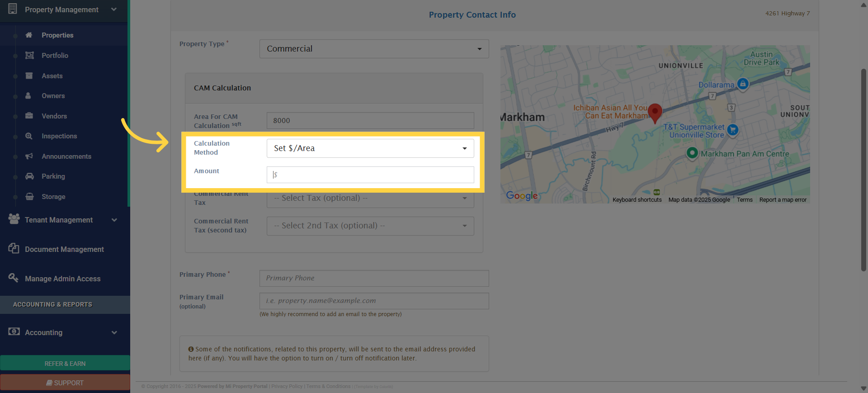Viewport: 868px width, 393px height.
Task: Click the REFER & EARN button
Action: 65,363
